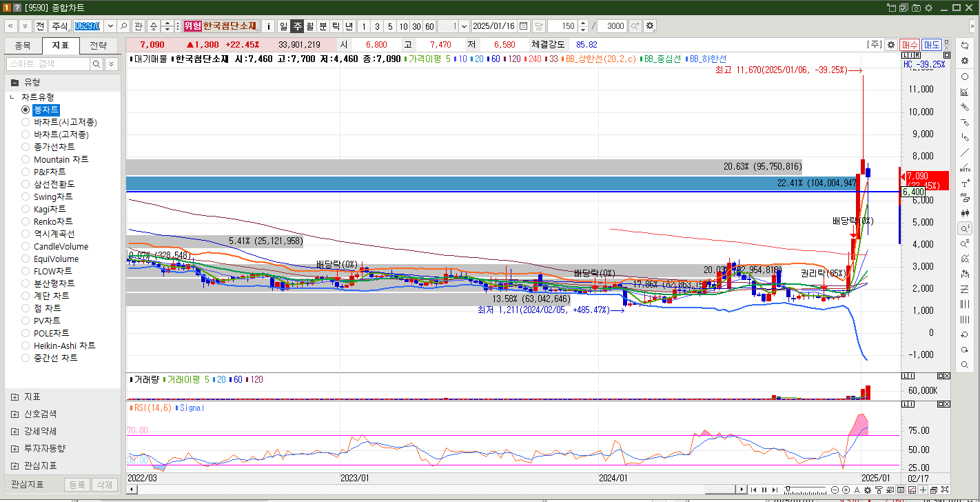Select the candlestick icon in right toolbar
This screenshot has width=980, height=502.
click(965, 213)
